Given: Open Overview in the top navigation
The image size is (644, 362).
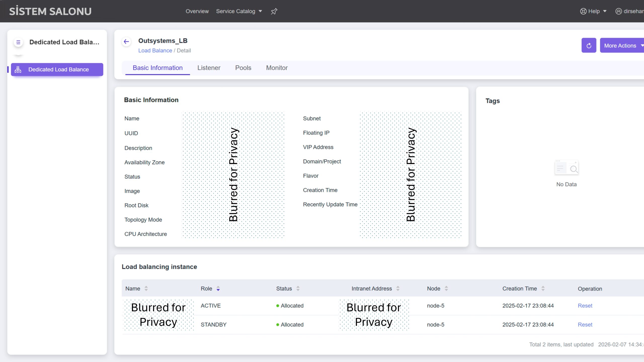Looking at the screenshot, I should pyautogui.click(x=197, y=11).
